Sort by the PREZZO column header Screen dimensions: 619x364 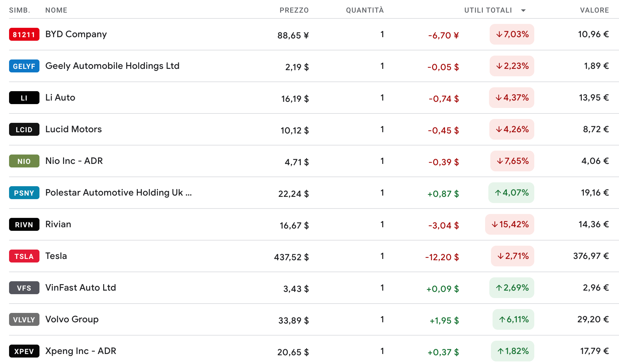click(294, 10)
